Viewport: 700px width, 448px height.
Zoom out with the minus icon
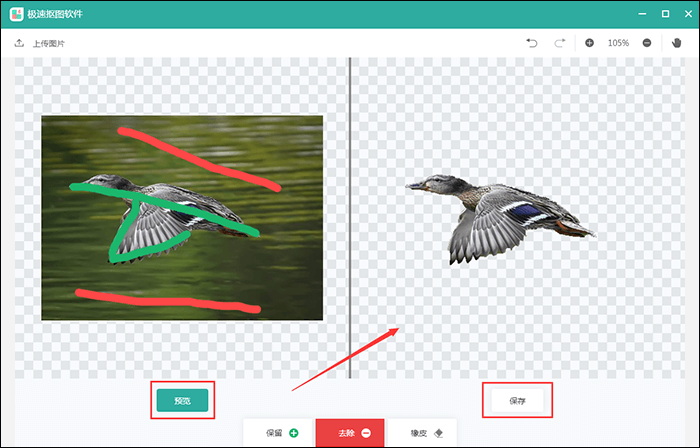click(x=646, y=43)
